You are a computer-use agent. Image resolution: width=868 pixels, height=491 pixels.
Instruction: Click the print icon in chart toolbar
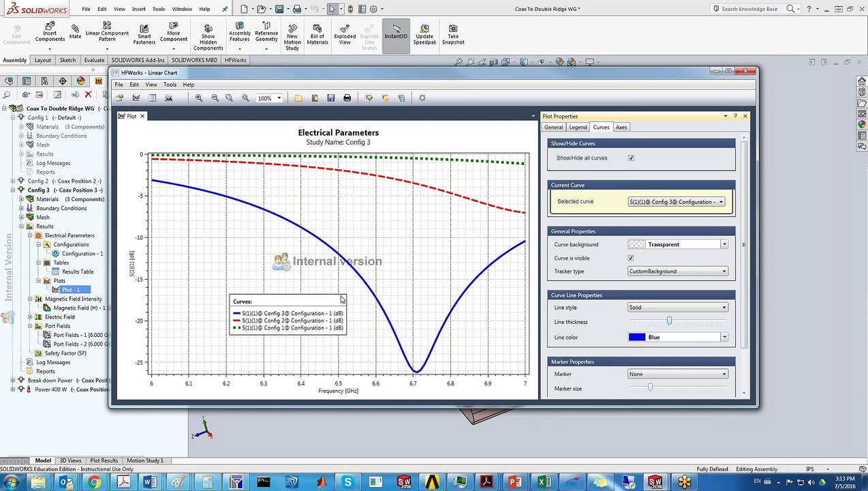(347, 98)
